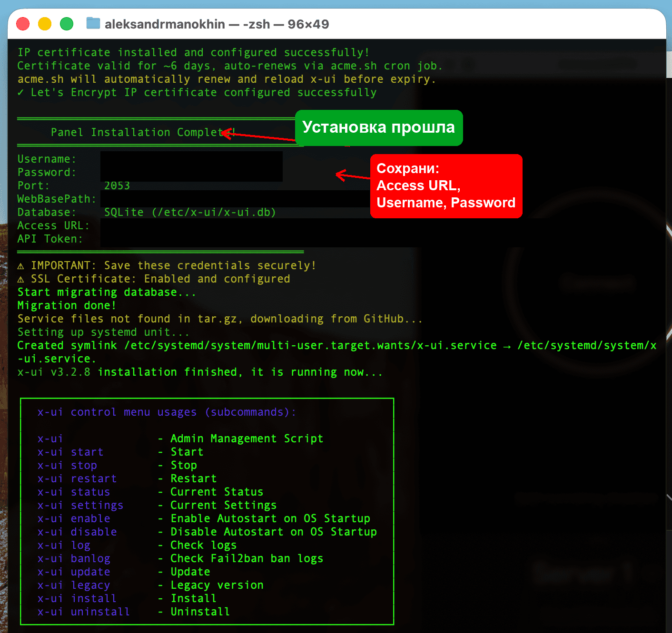This screenshot has height=633, width=672.
Task: Click the line "✓ Let's Encrypt IP certificate configured successfully"
Action: tap(197, 92)
